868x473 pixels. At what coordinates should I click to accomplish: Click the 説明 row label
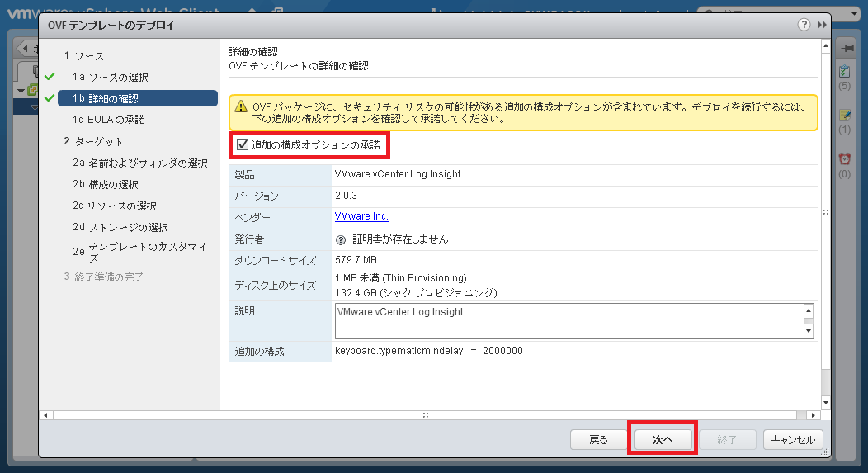pos(245,310)
